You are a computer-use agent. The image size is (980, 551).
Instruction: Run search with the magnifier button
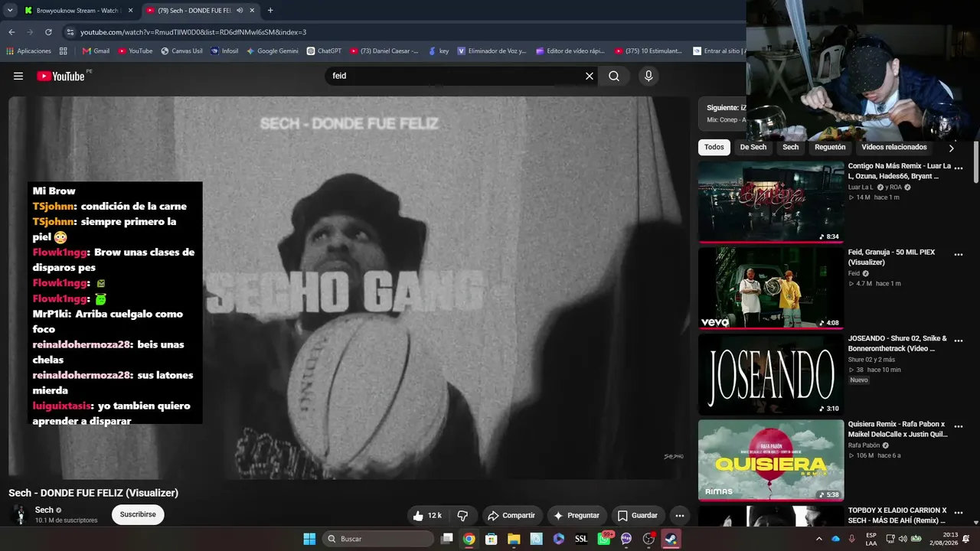coord(614,76)
